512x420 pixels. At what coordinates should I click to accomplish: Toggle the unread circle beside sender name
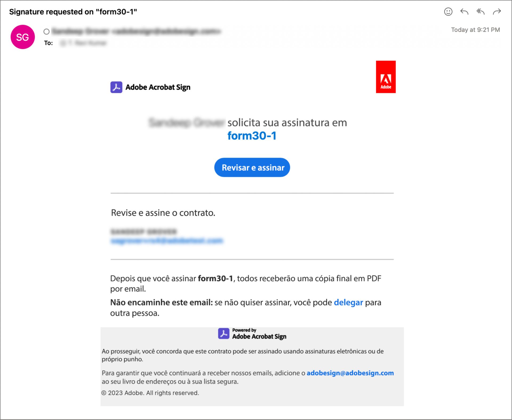tap(46, 31)
